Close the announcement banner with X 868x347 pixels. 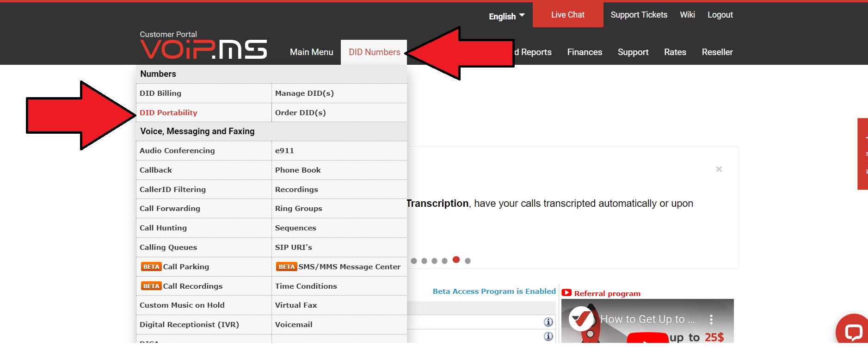pos(719,169)
